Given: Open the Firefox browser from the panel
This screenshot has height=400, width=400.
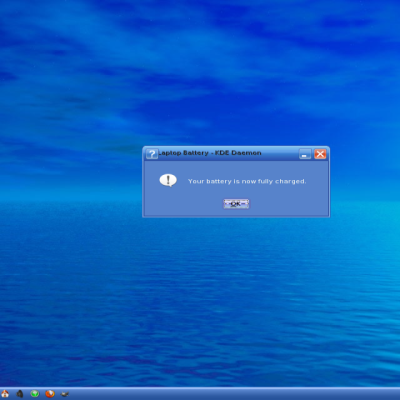Looking at the screenshot, I should pos(50,394).
